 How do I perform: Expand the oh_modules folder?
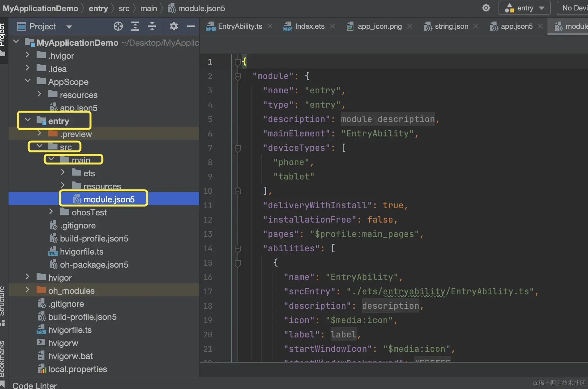point(28,290)
